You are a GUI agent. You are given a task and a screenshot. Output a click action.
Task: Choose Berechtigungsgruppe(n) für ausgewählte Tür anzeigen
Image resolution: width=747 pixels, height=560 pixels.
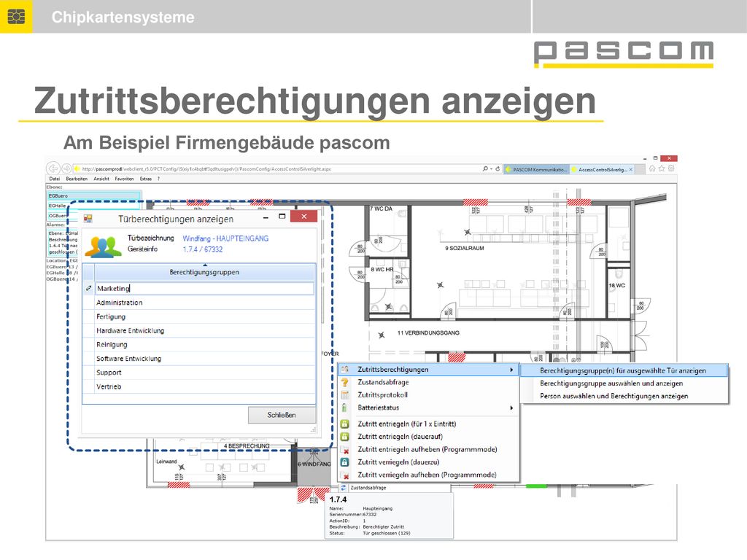624,370
